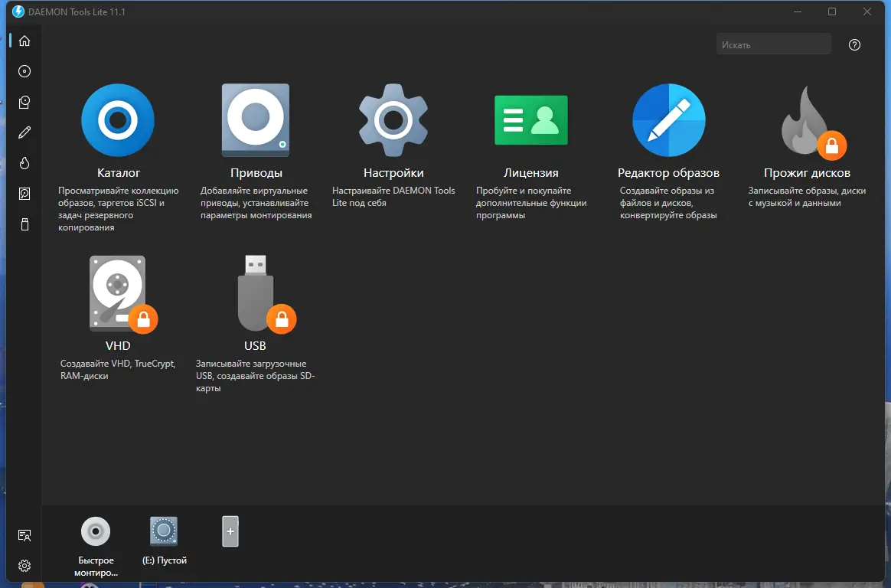Screen dimensions: 891x588
Task: Open the license sidebar icon near bottom
Action: (x=24, y=535)
